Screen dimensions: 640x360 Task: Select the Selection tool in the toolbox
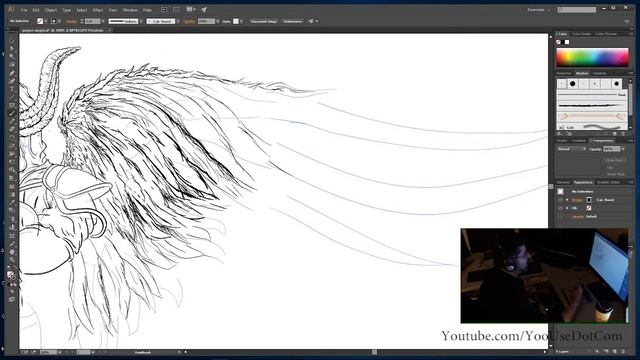[x=12, y=40]
